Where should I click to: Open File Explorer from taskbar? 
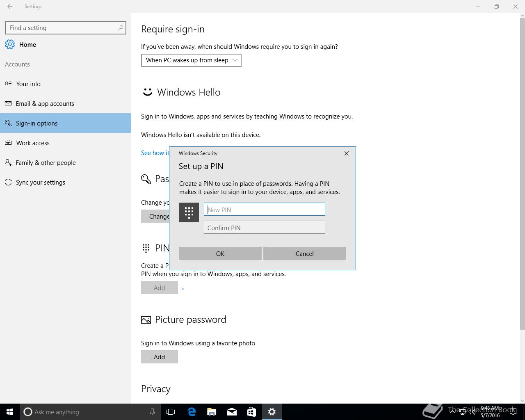tap(212, 412)
